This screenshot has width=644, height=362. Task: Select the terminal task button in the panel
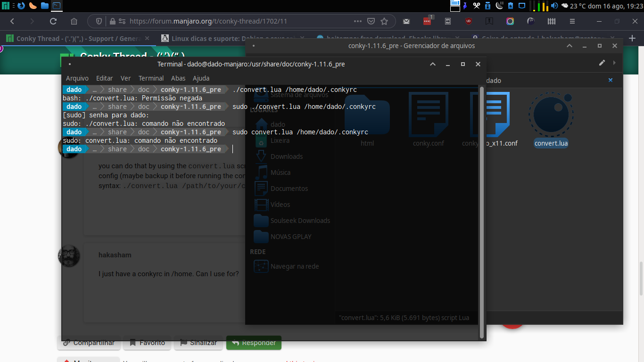[57, 6]
